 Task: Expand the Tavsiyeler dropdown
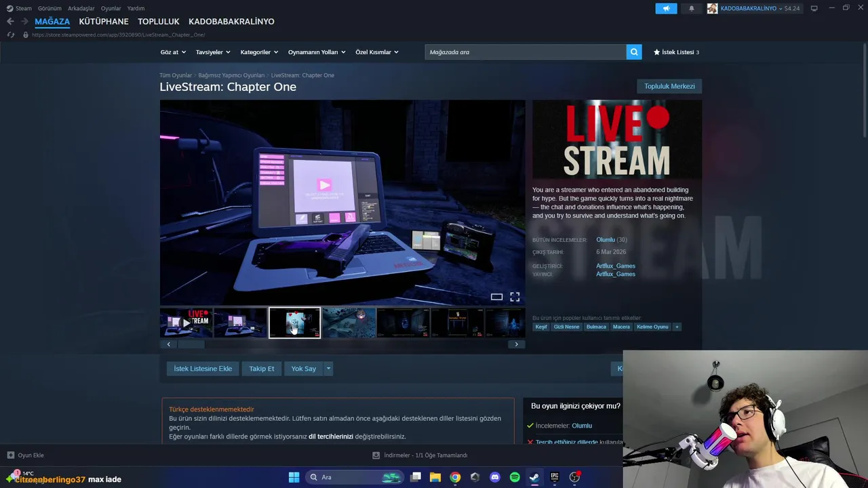(x=213, y=52)
